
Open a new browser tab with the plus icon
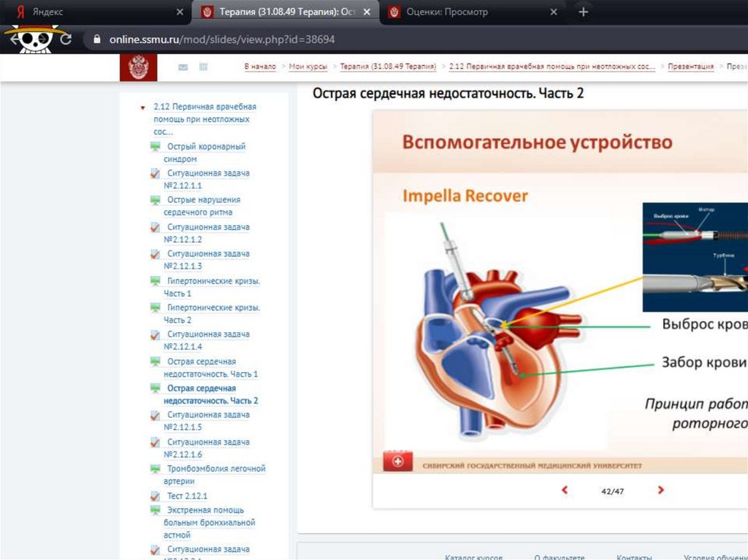[x=583, y=12]
